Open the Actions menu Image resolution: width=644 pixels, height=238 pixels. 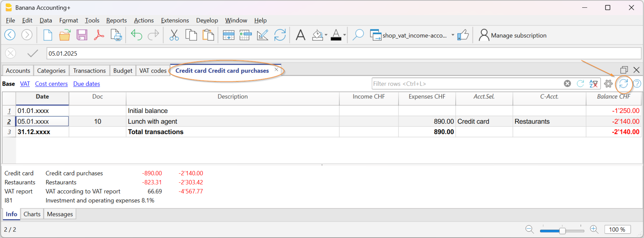tap(144, 20)
